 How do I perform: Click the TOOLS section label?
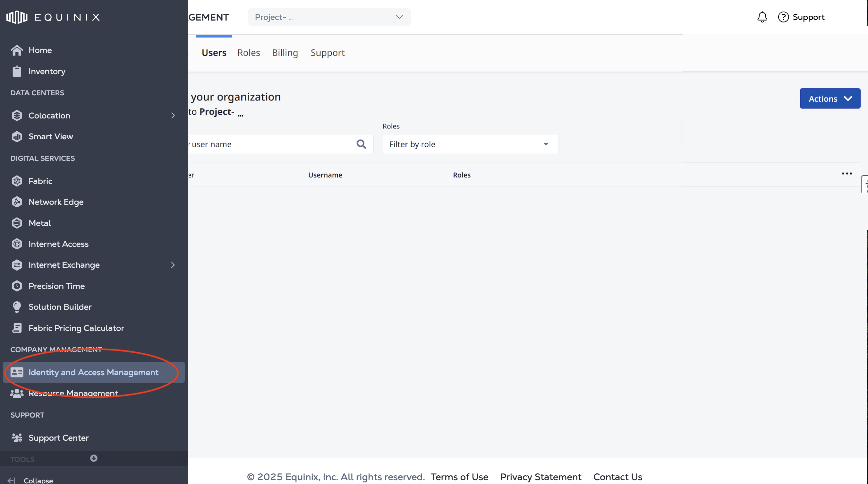pos(22,459)
